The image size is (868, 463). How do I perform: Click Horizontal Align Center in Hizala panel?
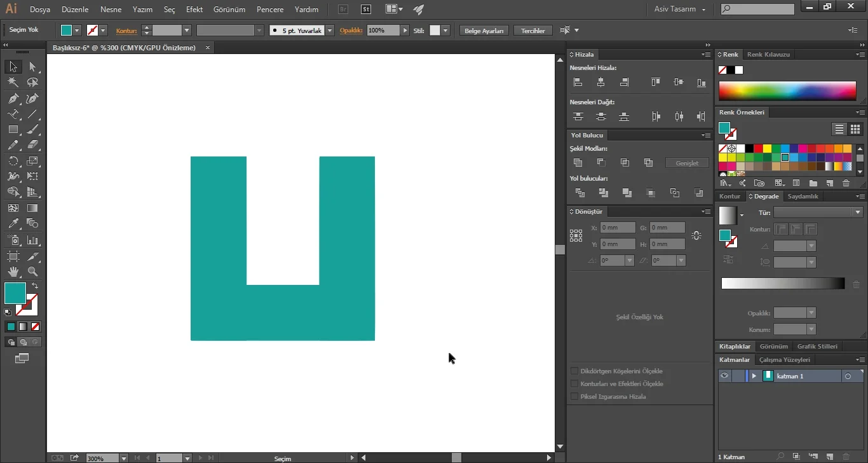[601, 82]
